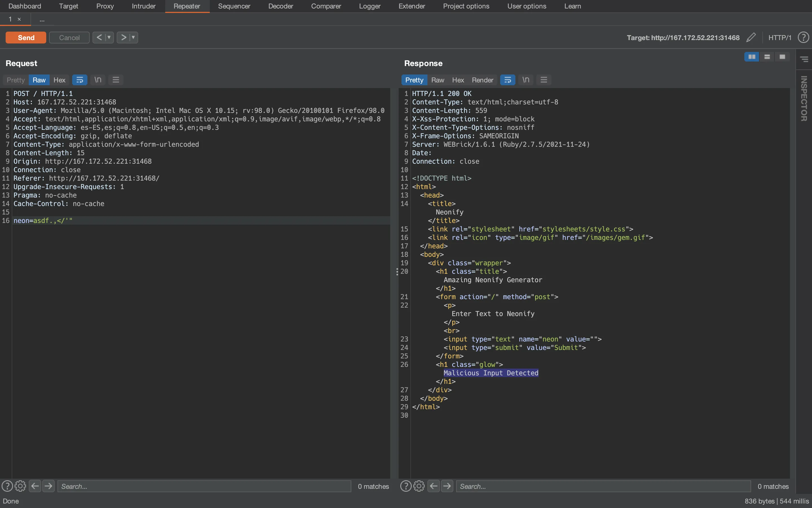812x508 pixels.
Task: Open Project options tab
Action: tap(466, 6)
